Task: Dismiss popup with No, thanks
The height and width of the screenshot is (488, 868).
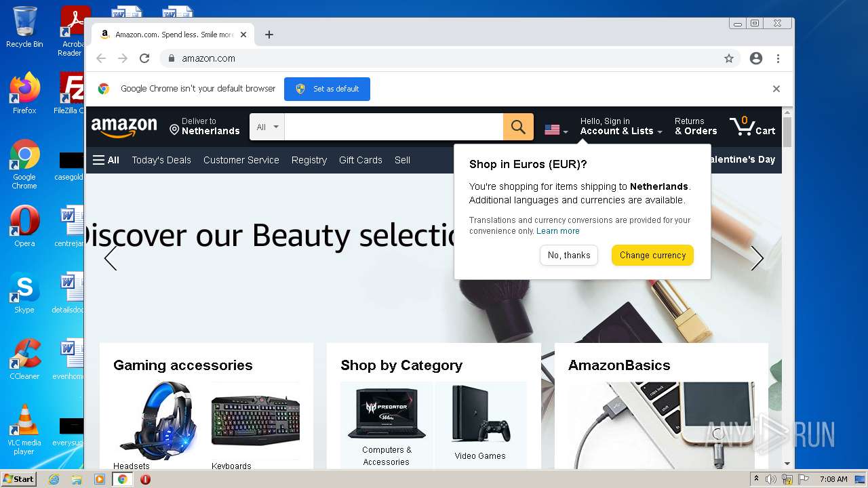Action: [569, 255]
